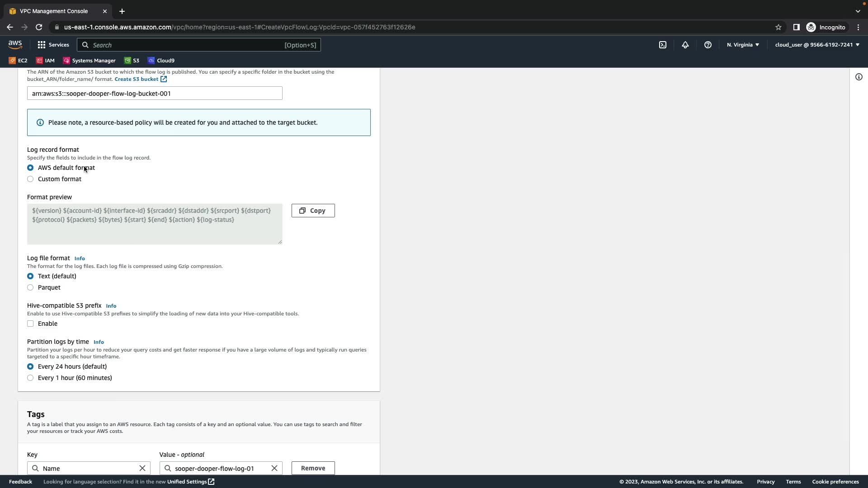868x488 pixels.
Task: Enable Hive-compatible S3 prefix checkbox
Action: click(x=30, y=324)
